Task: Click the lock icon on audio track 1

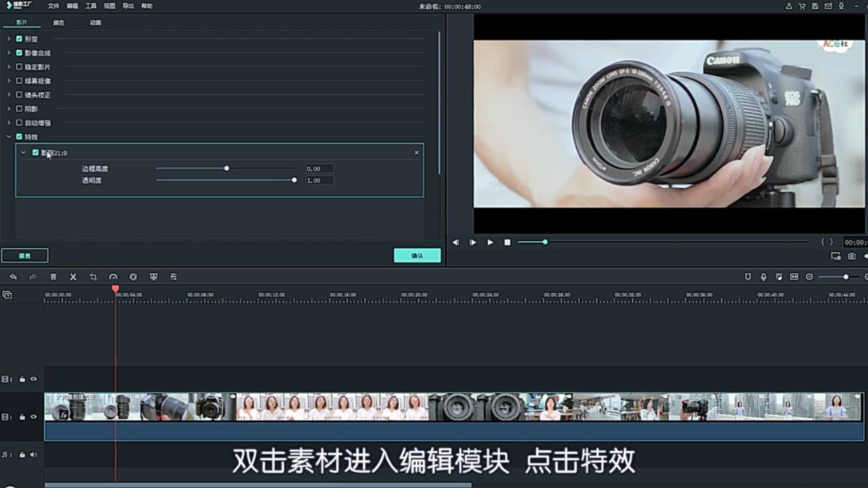Action: coord(22,455)
